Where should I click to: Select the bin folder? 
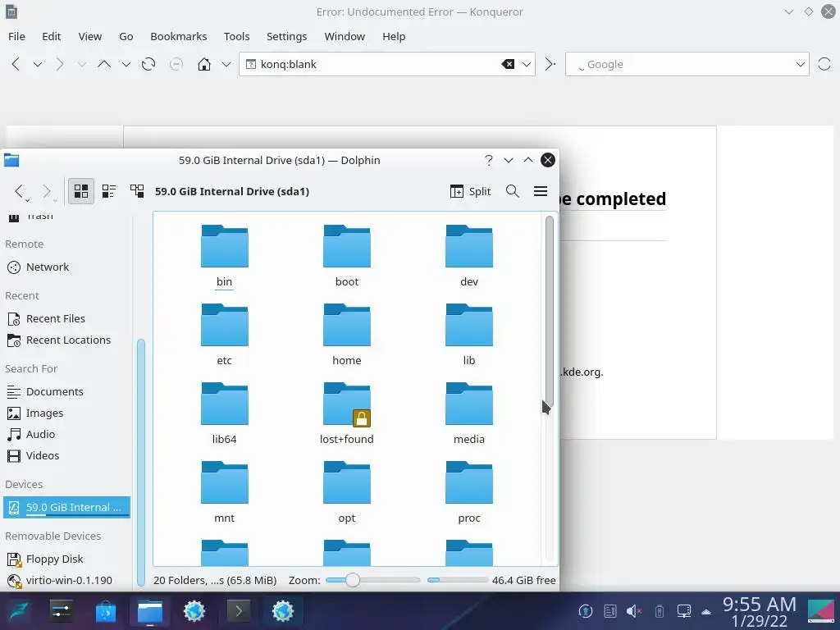click(225, 256)
